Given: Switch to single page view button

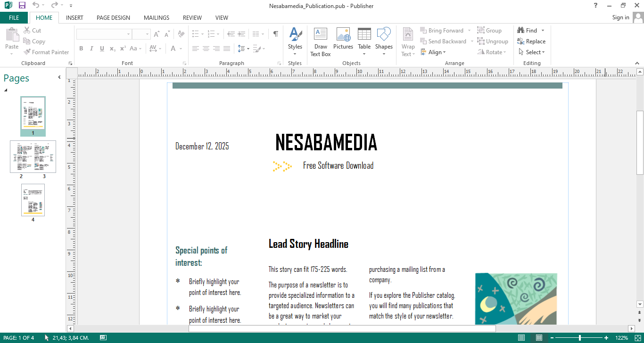Looking at the screenshot, I should click(521, 338).
